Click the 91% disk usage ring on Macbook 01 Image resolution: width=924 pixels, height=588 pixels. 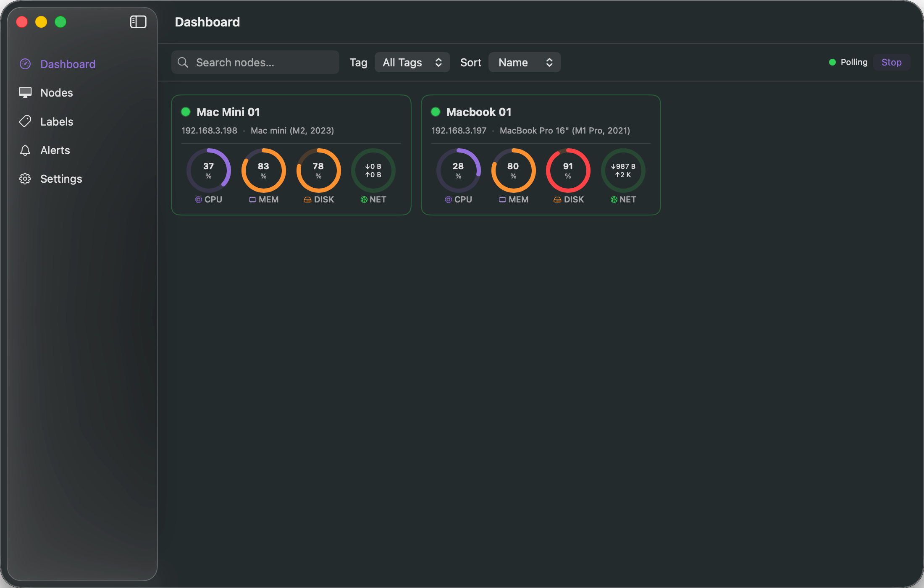(568, 171)
